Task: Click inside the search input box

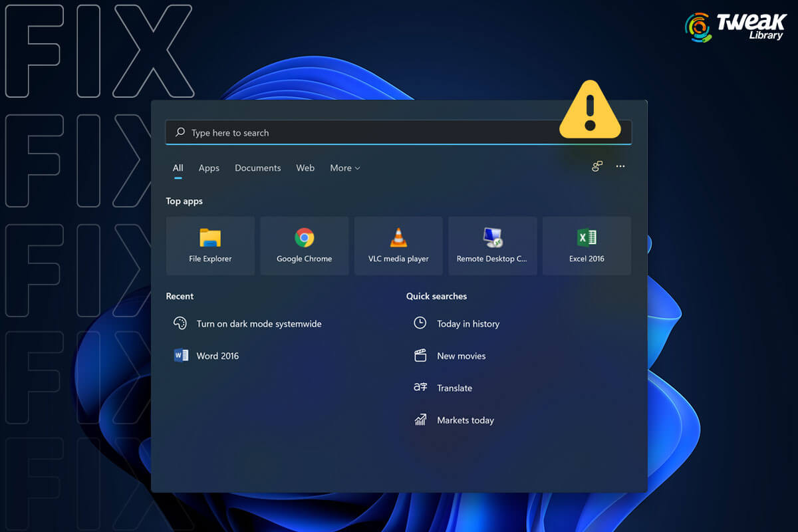Action: point(399,132)
